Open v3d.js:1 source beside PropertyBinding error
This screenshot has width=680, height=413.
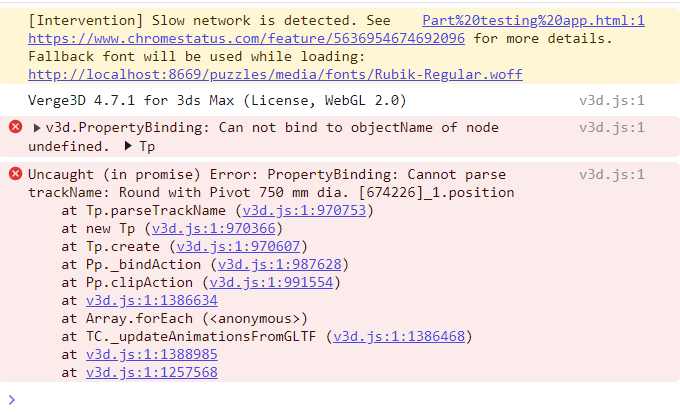pos(612,128)
